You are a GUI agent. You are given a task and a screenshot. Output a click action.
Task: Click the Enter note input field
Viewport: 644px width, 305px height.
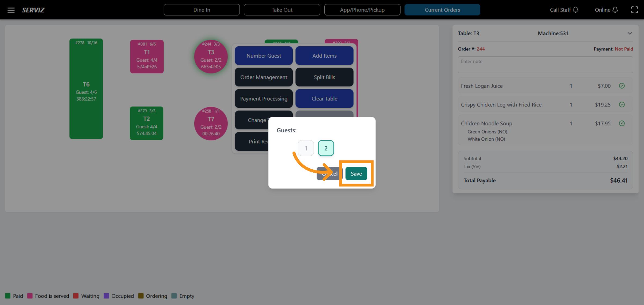pos(545,65)
